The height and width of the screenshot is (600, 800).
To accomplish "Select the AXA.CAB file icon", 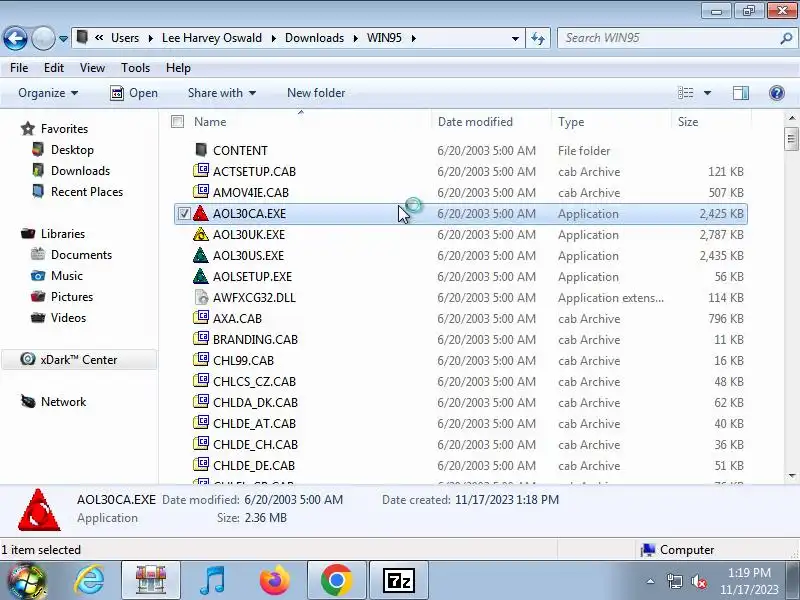I will pyautogui.click(x=201, y=318).
